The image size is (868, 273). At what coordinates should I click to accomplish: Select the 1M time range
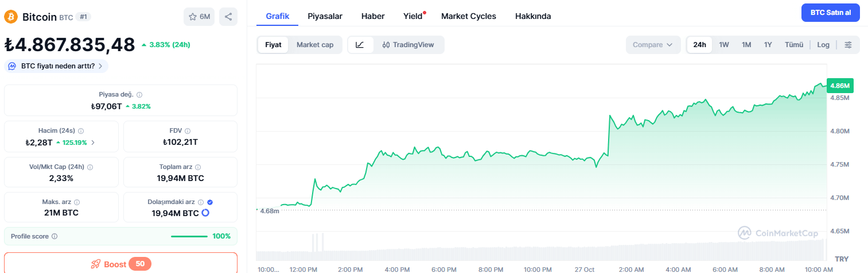click(746, 45)
